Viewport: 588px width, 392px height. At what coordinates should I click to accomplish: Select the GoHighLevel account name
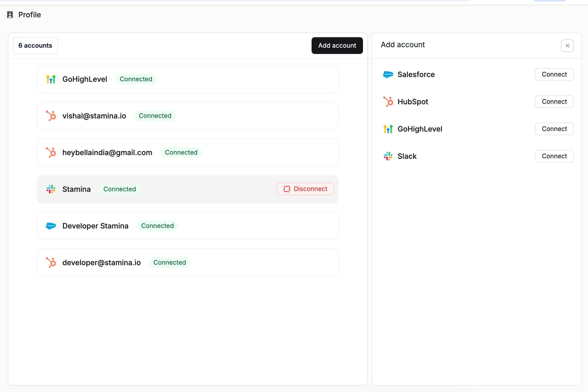tap(85, 79)
